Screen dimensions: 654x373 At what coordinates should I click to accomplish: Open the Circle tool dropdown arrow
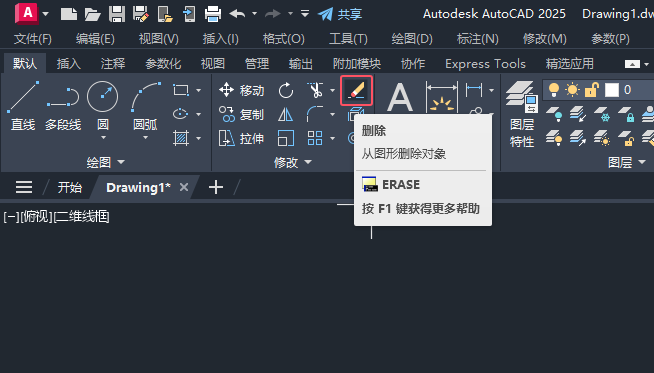(103, 138)
